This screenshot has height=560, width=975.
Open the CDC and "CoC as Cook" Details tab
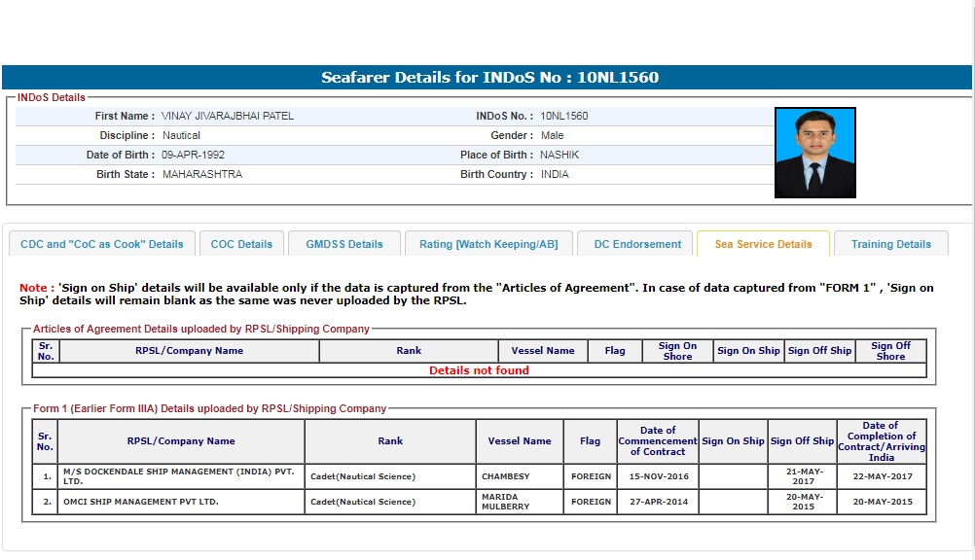(102, 244)
